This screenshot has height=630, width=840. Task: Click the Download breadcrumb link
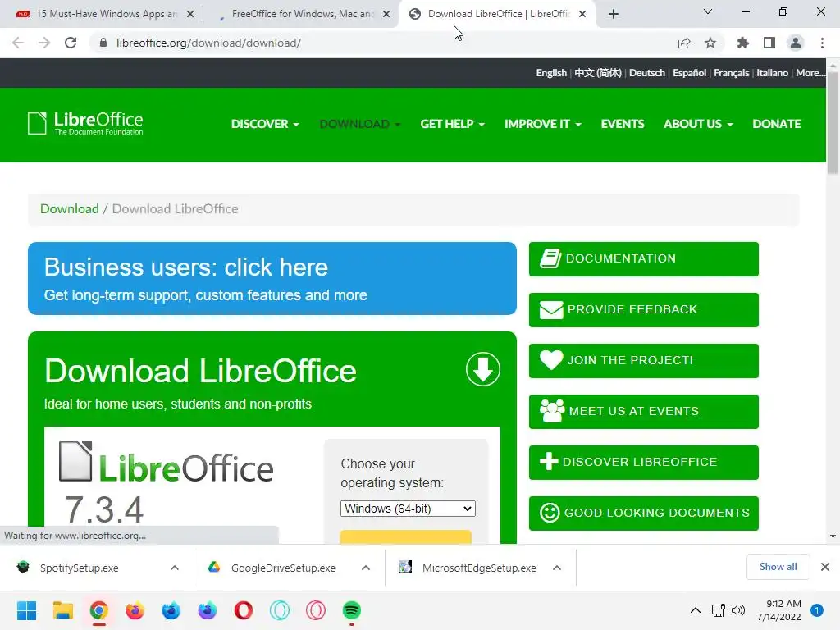click(70, 209)
